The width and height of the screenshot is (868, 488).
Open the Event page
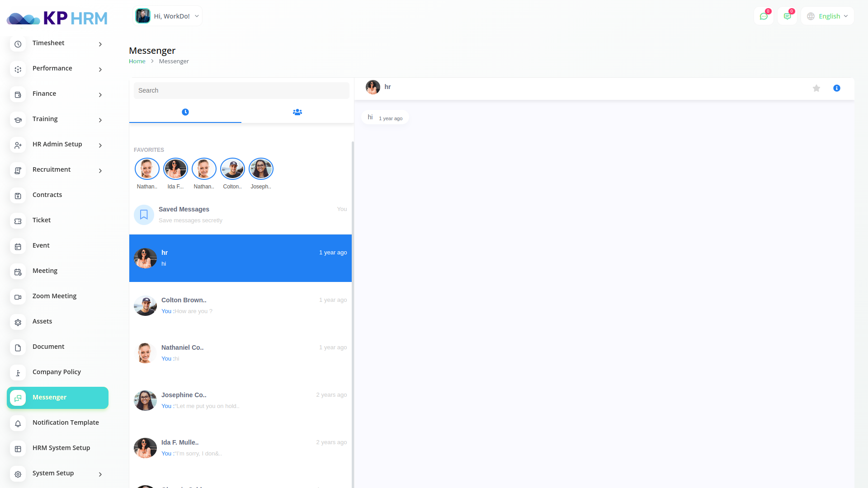pos(58,246)
